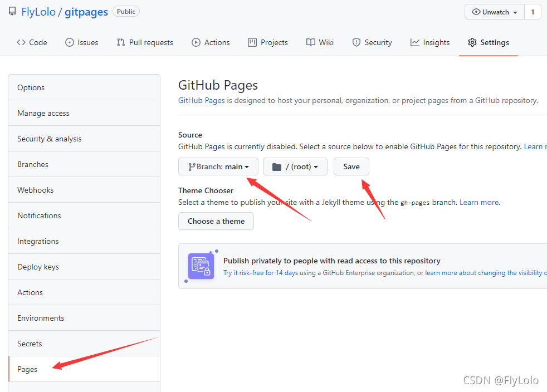
Task: Click the watcher count 1
Action: pyautogui.click(x=533, y=12)
